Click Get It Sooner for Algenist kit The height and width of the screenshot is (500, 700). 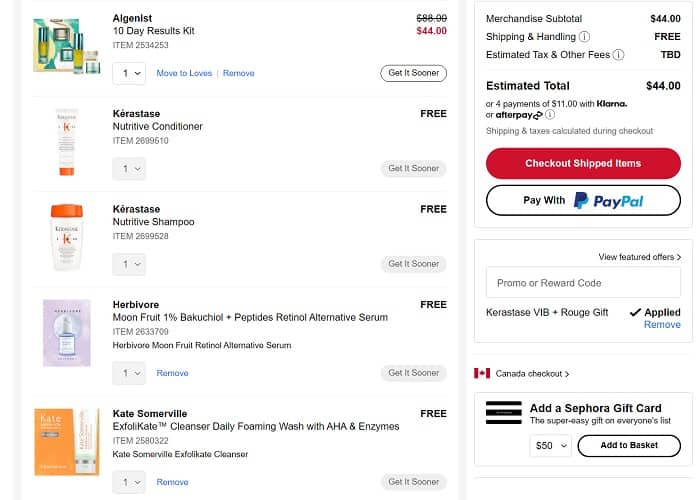(413, 73)
